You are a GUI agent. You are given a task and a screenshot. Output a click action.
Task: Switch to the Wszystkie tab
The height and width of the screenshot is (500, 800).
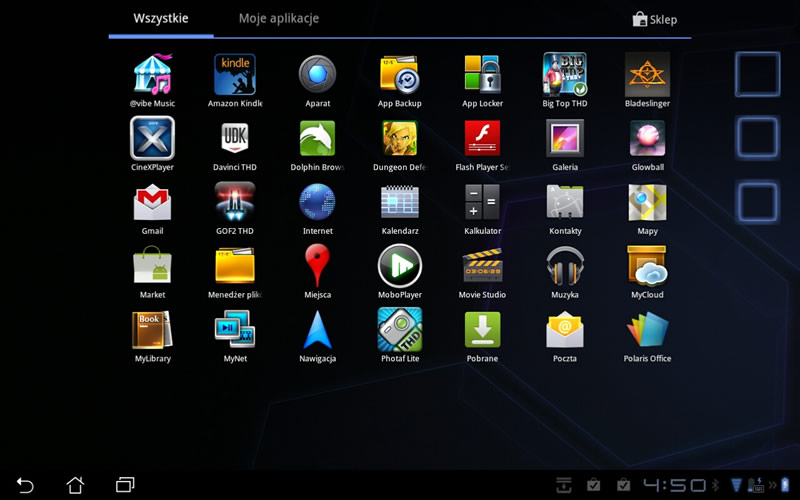click(161, 19)
